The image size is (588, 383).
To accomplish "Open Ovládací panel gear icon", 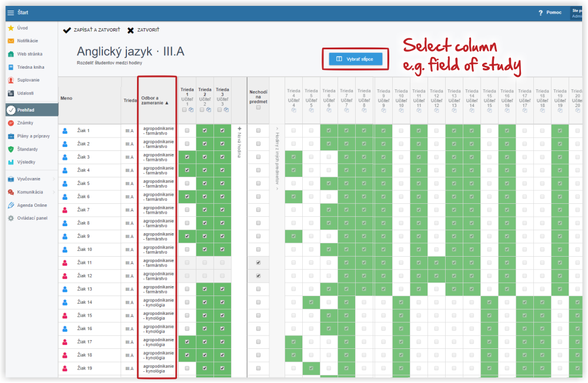I will (x=11, y=218).
